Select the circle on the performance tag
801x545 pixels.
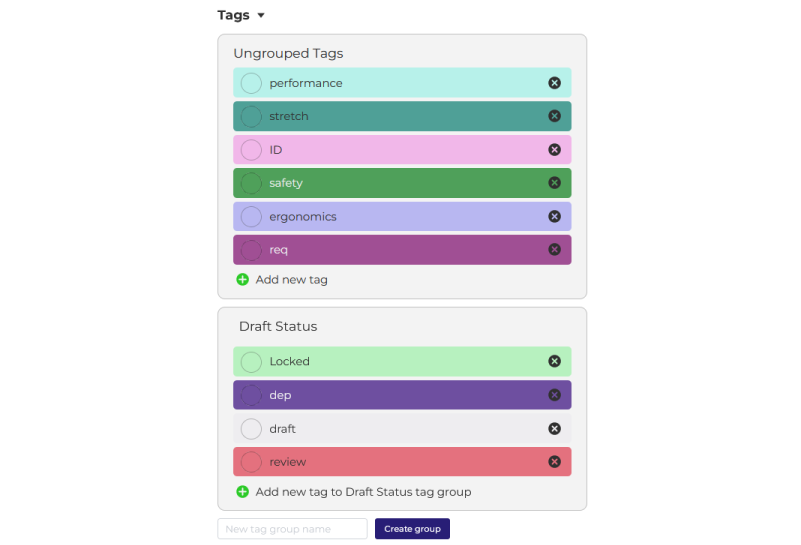(x=251, y=83)
